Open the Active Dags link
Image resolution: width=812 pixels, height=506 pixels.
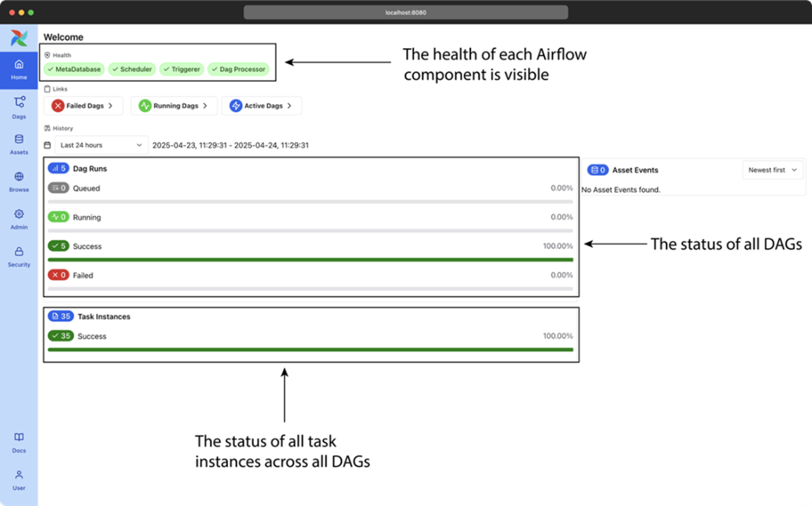263,106
